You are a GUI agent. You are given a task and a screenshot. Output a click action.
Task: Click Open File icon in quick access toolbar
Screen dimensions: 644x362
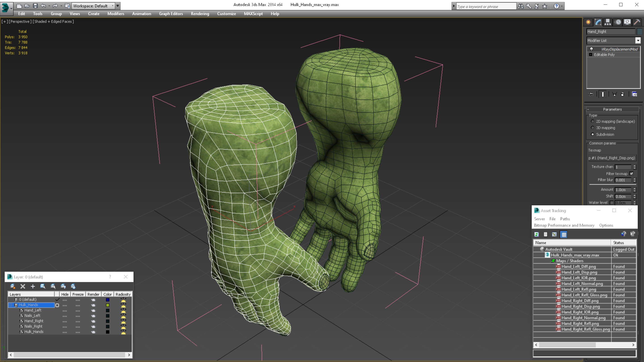[x=27, y=6]
